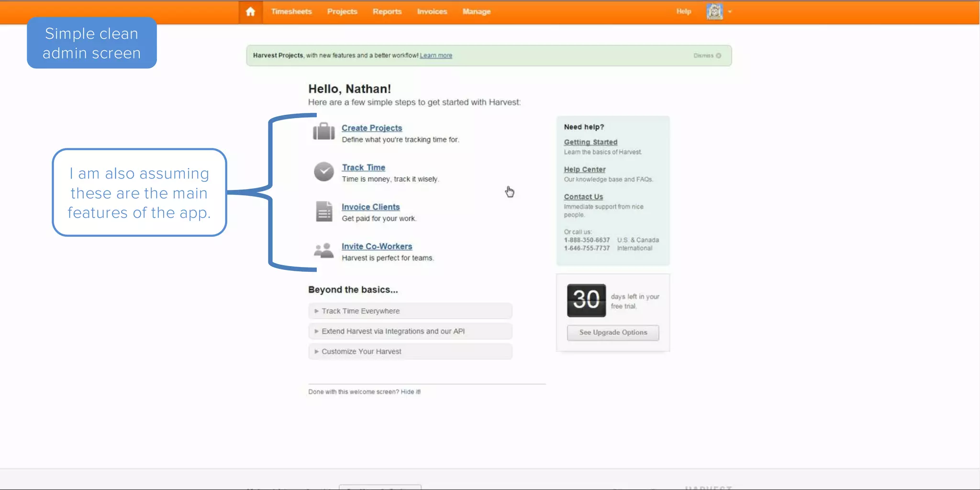Click the document Invoice Clients icon
This screenshot has height=490, width=980.
(324, 211)
